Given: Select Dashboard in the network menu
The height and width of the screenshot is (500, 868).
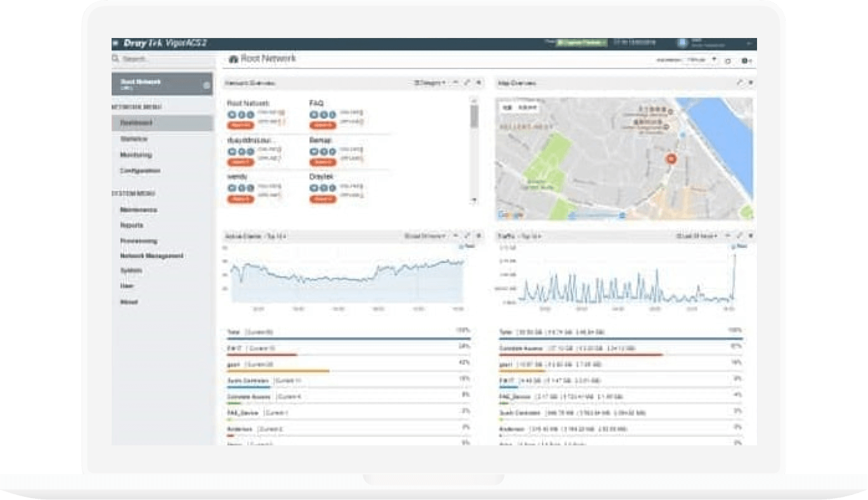Looking at the screenshot, I should 162,123.
